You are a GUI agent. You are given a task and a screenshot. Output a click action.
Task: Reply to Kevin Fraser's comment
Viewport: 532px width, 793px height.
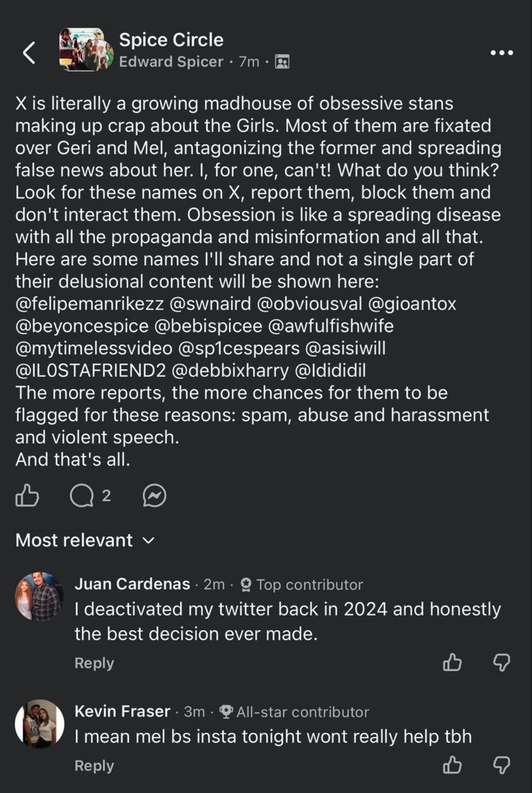[x=94, y=766]
